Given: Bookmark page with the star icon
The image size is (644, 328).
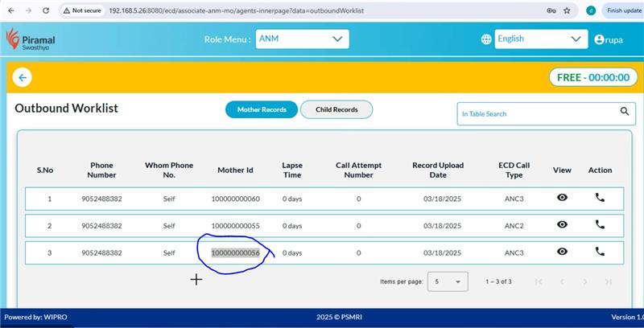Looking at the screenshot, I should (x=567, y=10).
